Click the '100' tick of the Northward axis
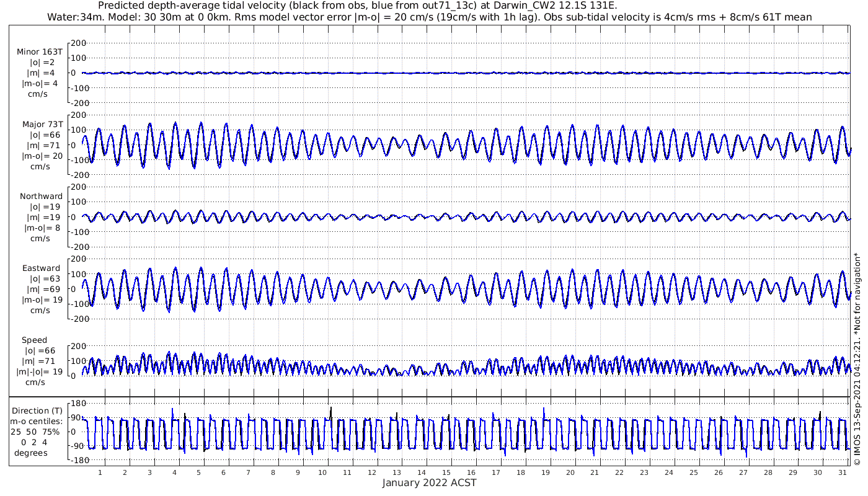868x496 pixels. click(x=77, y=202)
